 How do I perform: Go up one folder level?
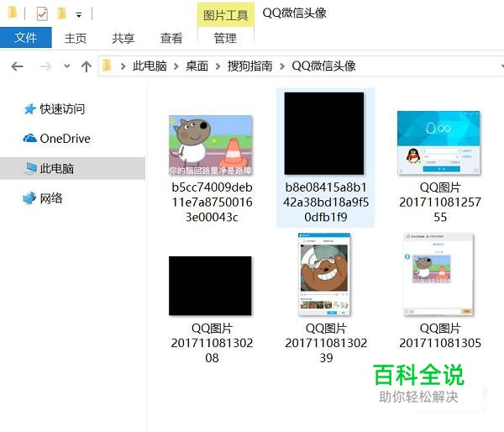tap(87, 66)
